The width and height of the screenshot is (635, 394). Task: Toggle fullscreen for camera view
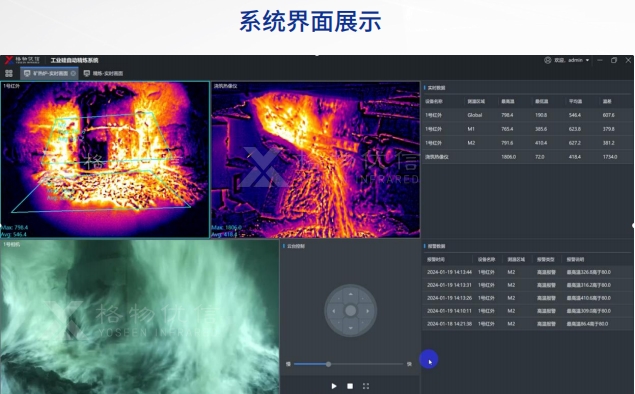(x=366, y=386)
